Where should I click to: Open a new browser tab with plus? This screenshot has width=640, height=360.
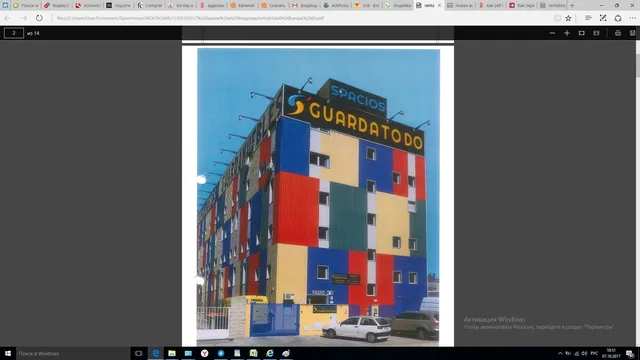click(572, 5)
